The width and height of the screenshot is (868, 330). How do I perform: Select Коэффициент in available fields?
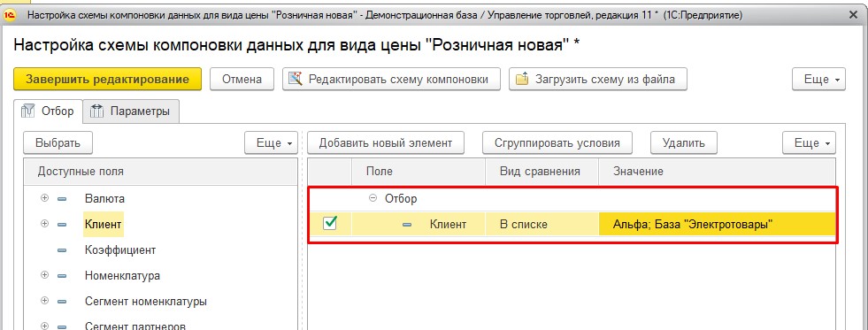pos(120,249)
